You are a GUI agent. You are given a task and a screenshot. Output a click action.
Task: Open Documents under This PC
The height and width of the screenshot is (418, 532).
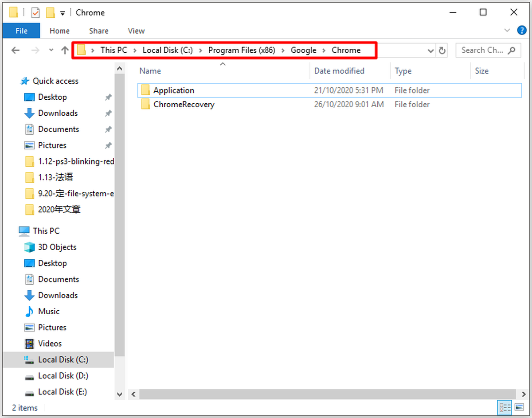[59, 279]
